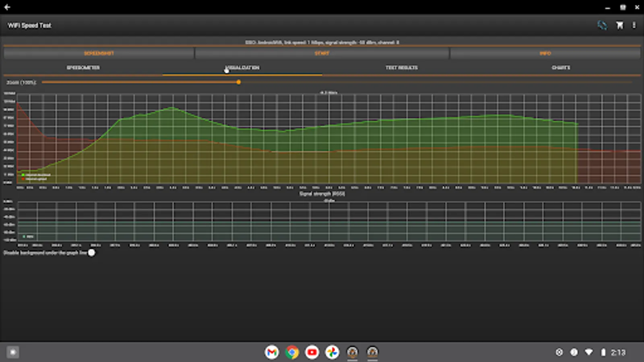Click the WiFi status icon in the tray
This screenshot has height=362, width=644.
pyautogui.click(x=588, y=352)
